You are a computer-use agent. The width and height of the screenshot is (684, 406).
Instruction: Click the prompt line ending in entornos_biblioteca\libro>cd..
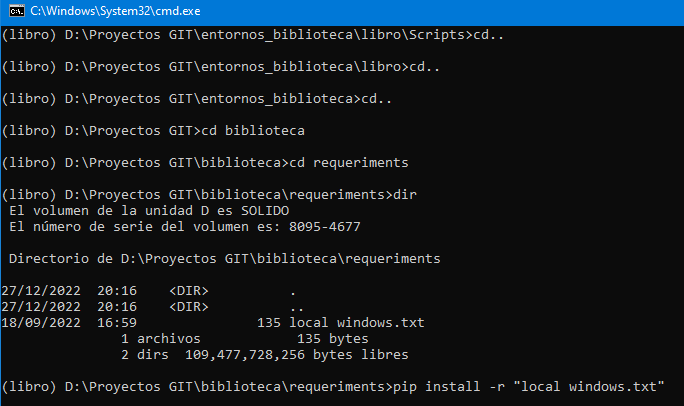222,67
